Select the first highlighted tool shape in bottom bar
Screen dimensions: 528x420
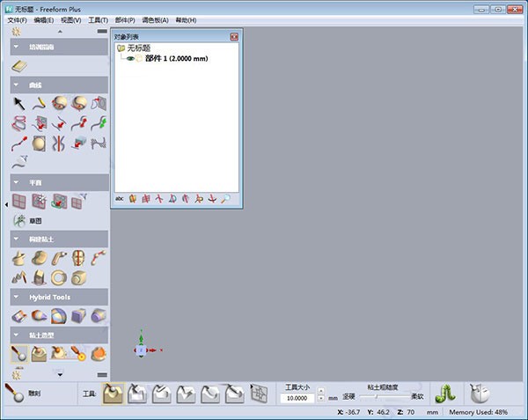coord(114,393)
